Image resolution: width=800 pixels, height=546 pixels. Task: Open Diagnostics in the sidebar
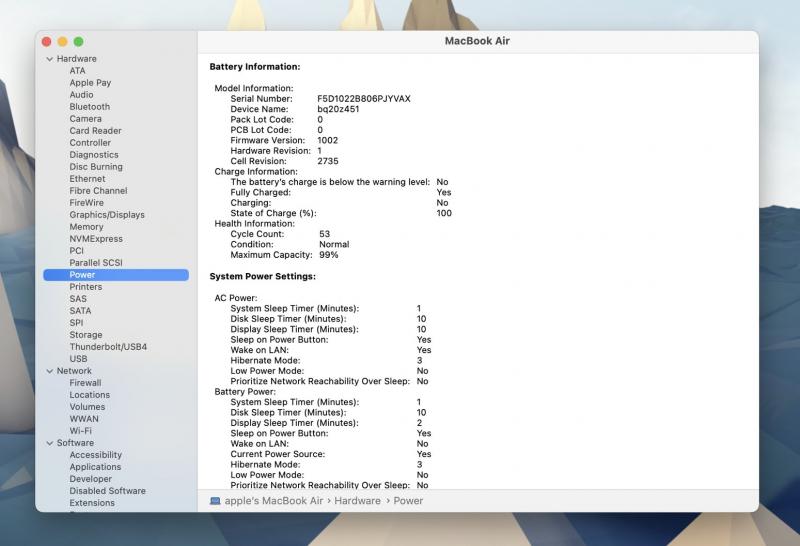pos(94,155)
